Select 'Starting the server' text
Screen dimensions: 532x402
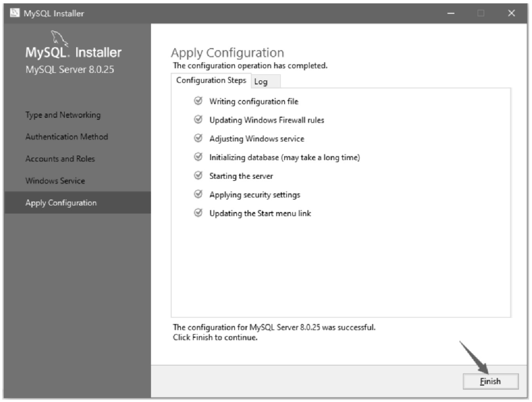pos(241,176)
